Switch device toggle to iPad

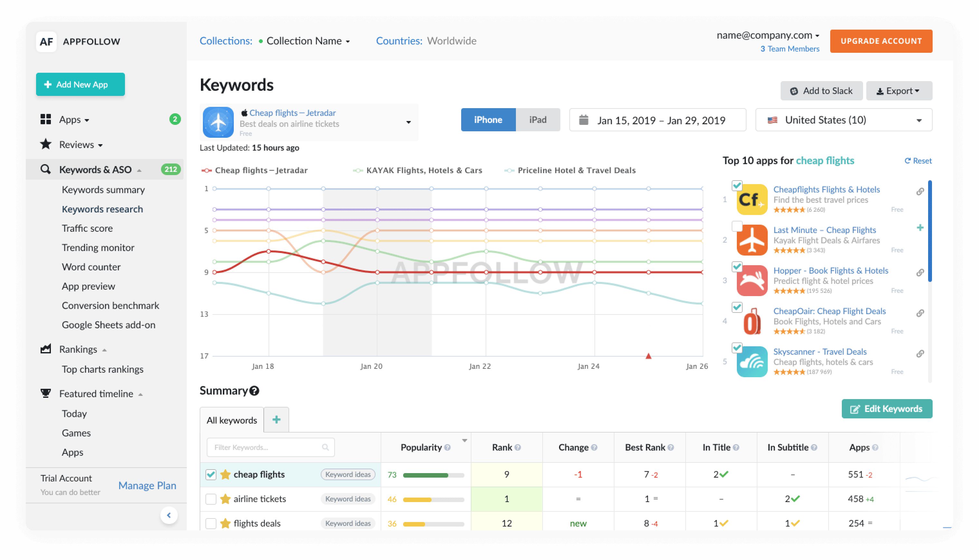[x=538, y=120]
